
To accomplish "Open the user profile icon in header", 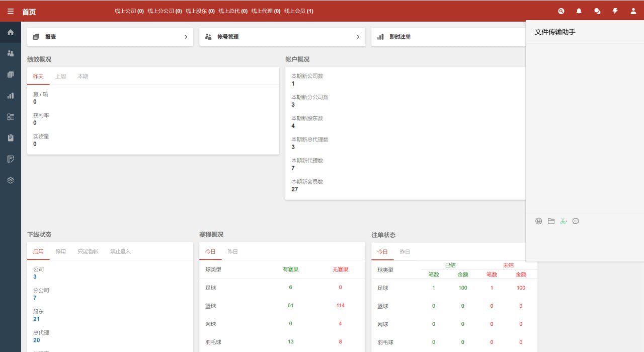I will (x=633, y=11).
